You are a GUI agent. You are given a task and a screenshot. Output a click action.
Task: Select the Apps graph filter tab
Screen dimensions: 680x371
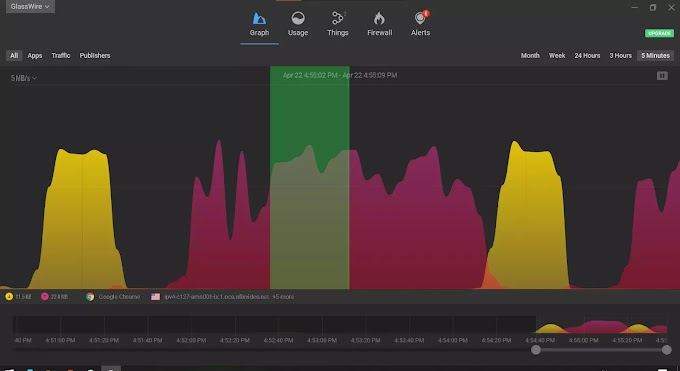[x=35, y=56]
